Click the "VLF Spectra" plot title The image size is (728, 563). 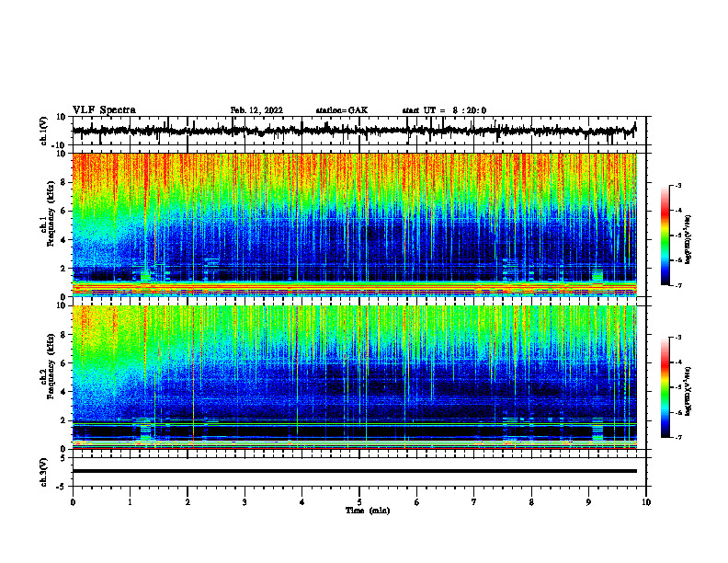click(104, 110)
